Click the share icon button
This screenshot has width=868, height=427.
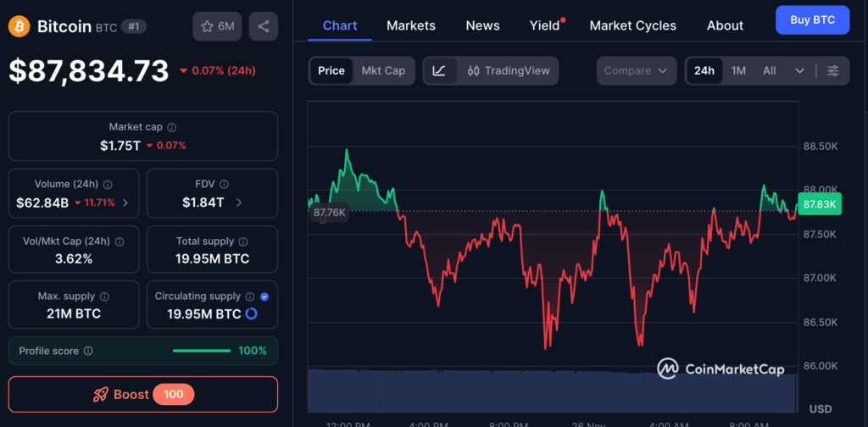[264, 26]
